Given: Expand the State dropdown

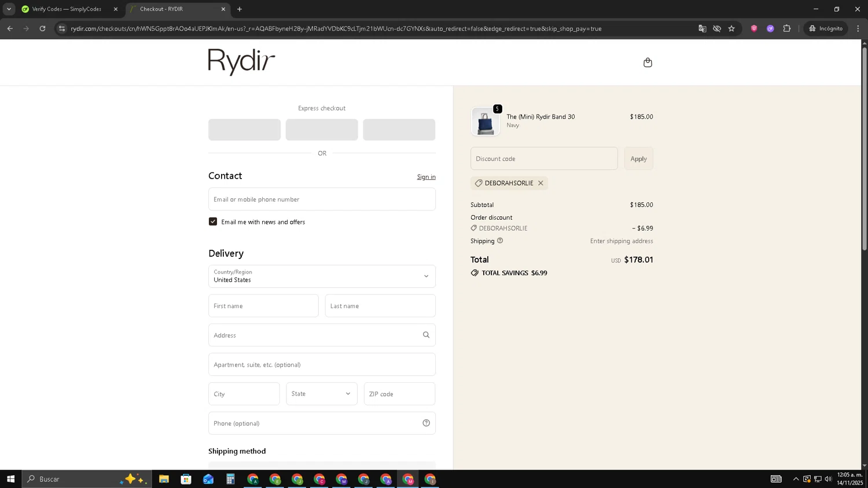Looking at the screenshot, I should pos(322,394).
